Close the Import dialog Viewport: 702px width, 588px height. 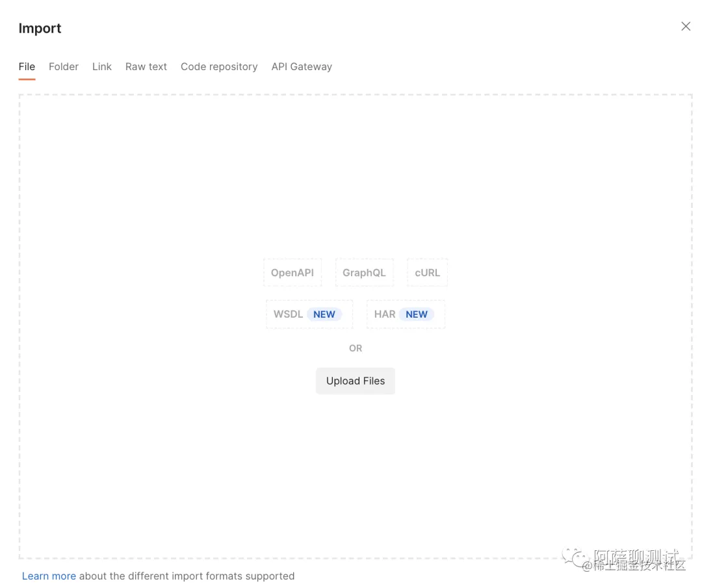tap(686, 27)
